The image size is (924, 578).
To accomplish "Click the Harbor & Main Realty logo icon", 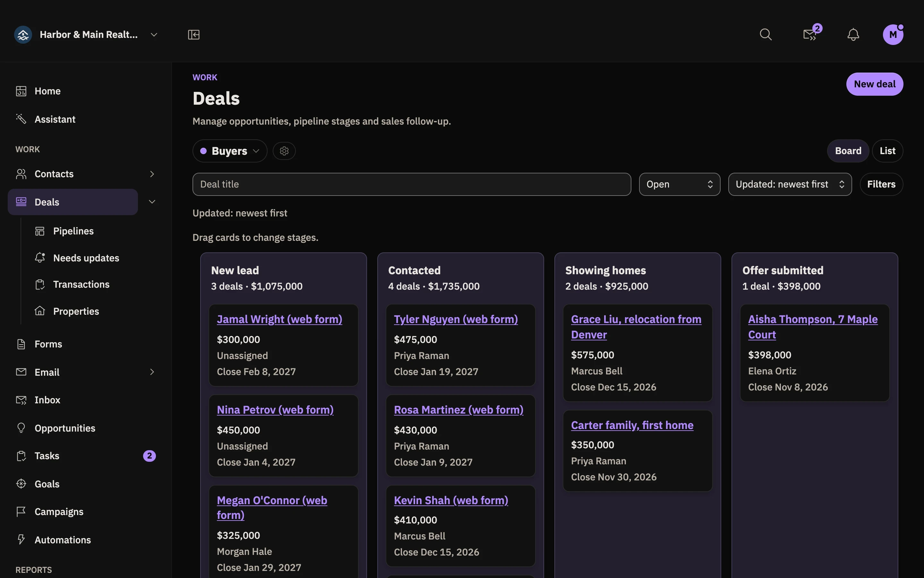I will tap(23, 35).
